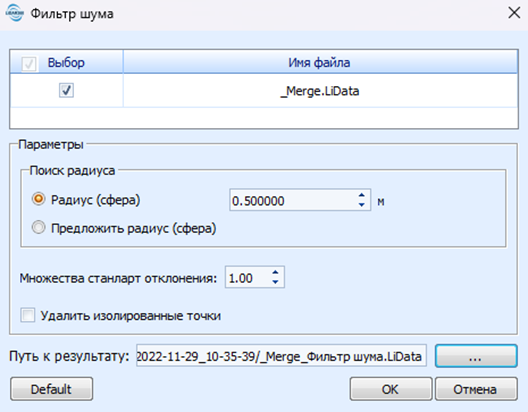Decrease standard deviation multiple with down arrow
528x412 pixels.
[x=275, y=282]
